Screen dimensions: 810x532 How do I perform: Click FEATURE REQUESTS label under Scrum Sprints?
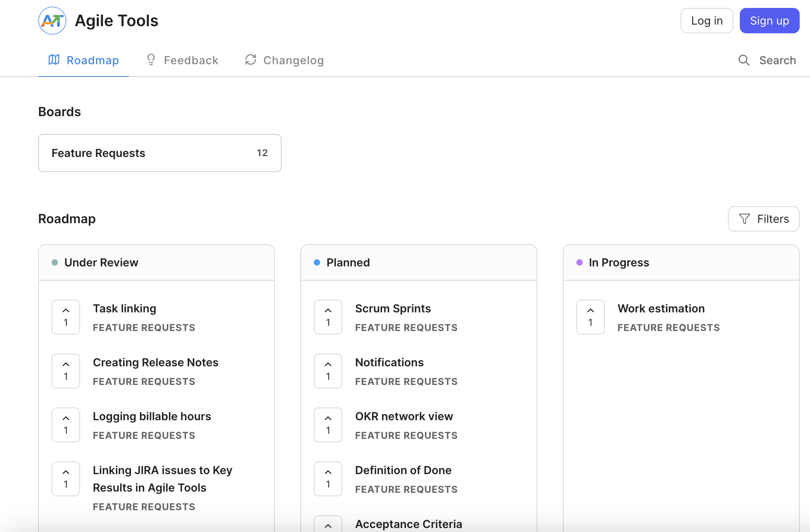(x=406, y=327)
